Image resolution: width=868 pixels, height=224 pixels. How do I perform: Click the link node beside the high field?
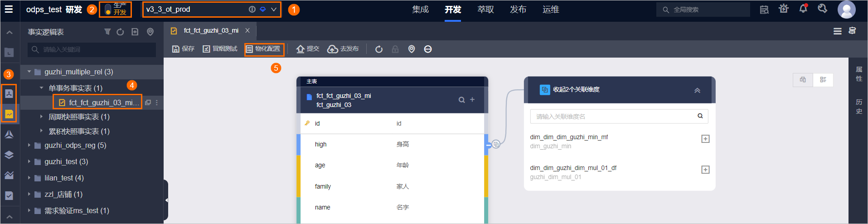point(496,144)
